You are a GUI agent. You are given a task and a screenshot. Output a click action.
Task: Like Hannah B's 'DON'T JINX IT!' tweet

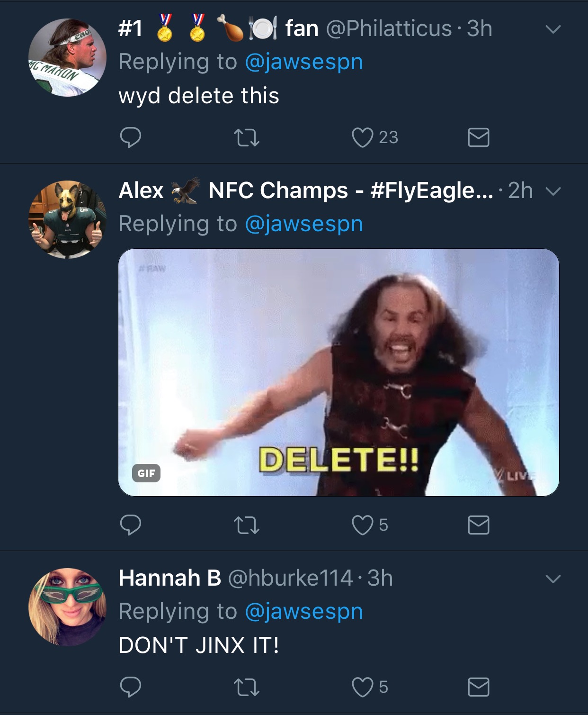pyautogui.click(x=363, y=687)
